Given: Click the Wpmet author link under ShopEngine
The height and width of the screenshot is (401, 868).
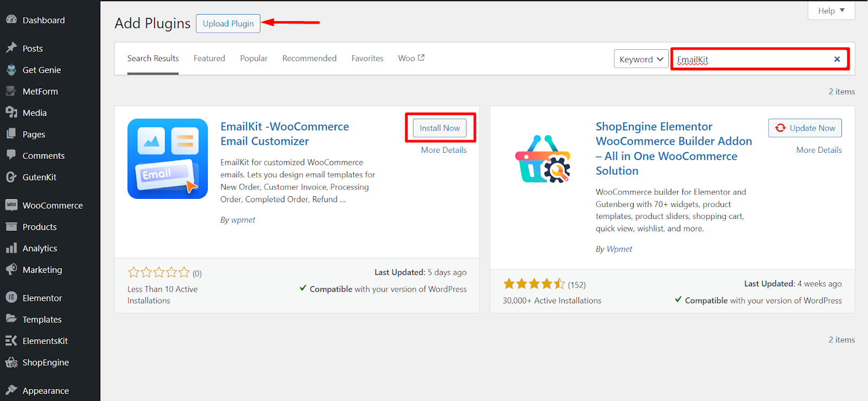Looking at the screenshot, I should tap(620, 249).
